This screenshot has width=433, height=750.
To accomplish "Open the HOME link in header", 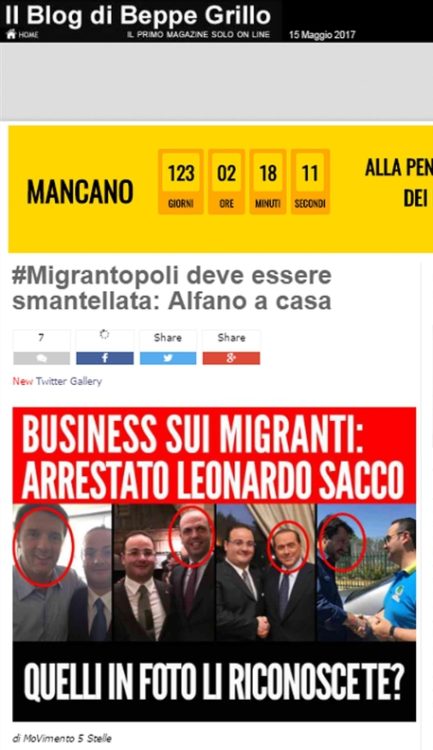I will click(28, 35).
